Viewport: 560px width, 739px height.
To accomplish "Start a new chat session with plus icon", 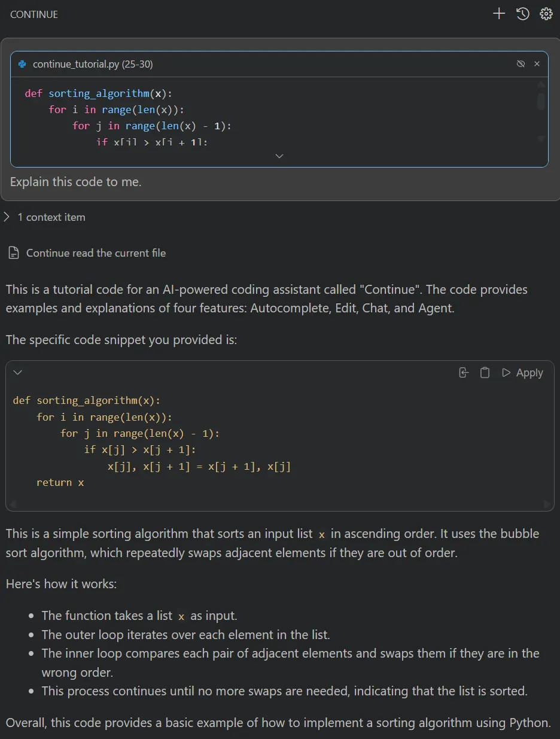I will [x=499, y=14].
